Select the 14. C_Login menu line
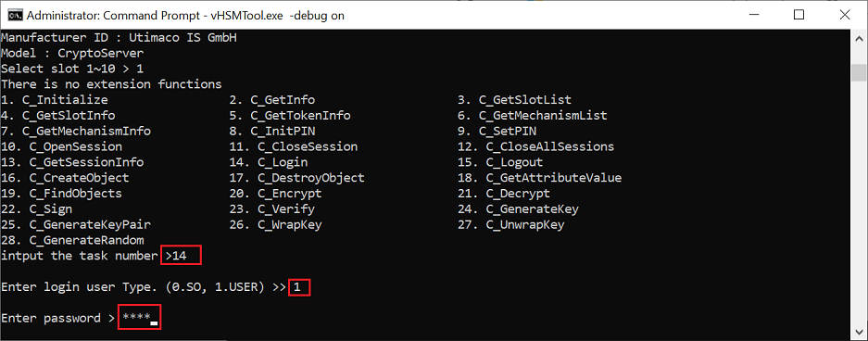 pyautogui.click(x=269, y=162)
